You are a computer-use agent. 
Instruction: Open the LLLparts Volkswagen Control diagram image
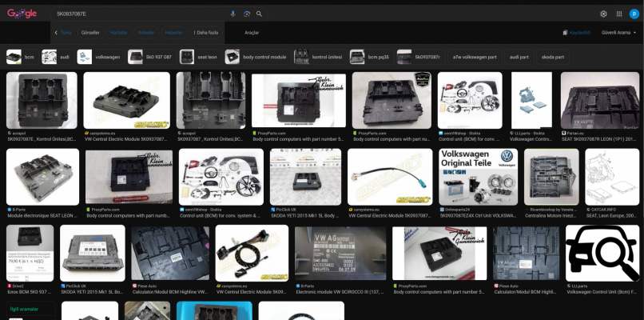click(x=531, y=100)
